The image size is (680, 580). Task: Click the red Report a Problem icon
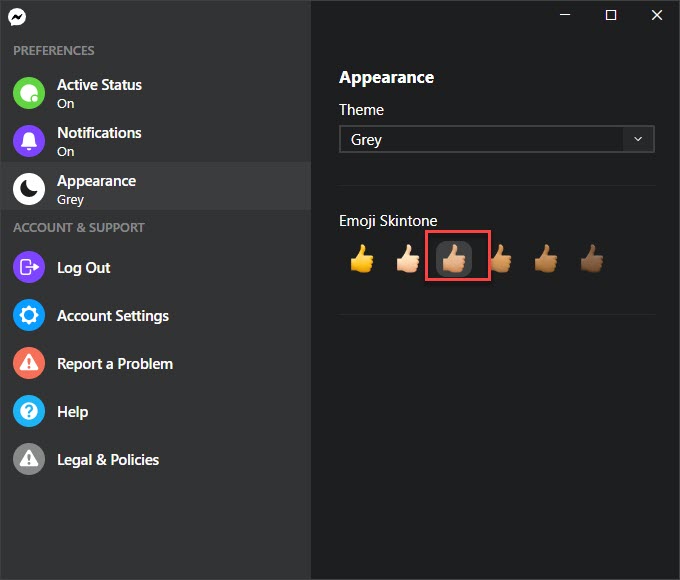coord(29,363)
